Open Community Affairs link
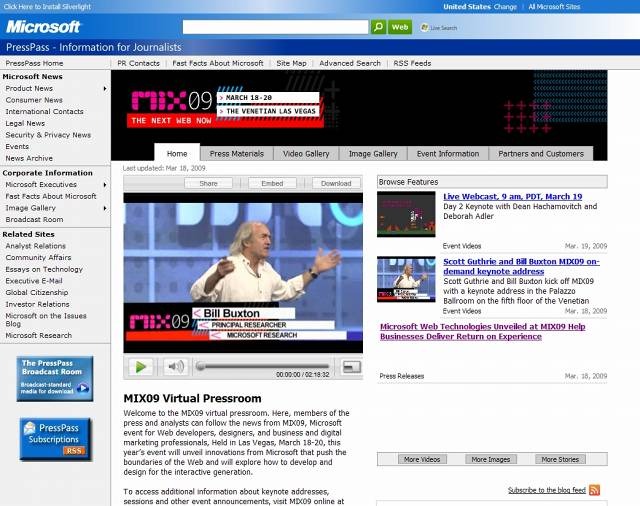Viewport: 640px width, 506px height. pos(38,257)
